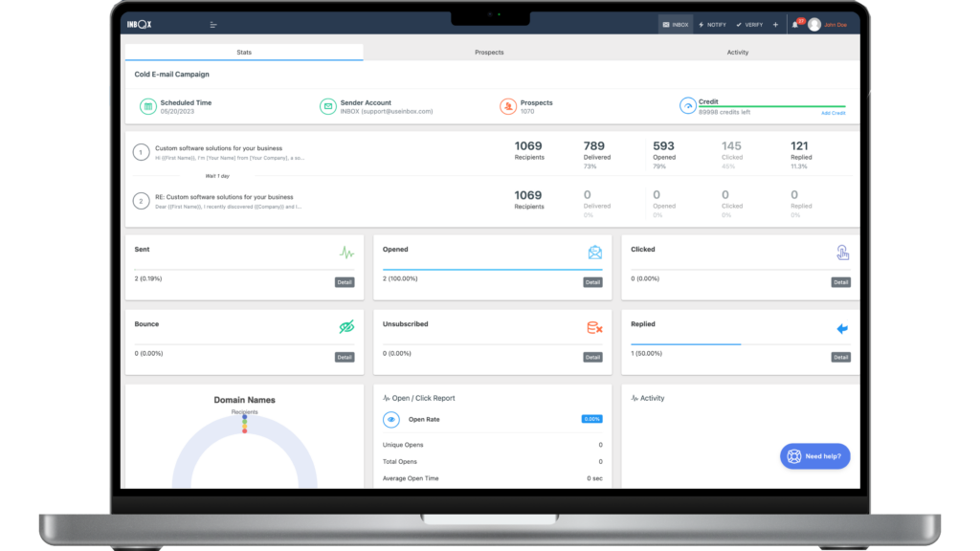Click the Scheduled Time calendar icon
This screenshot has width=980, height=551.
coord(148,106)
